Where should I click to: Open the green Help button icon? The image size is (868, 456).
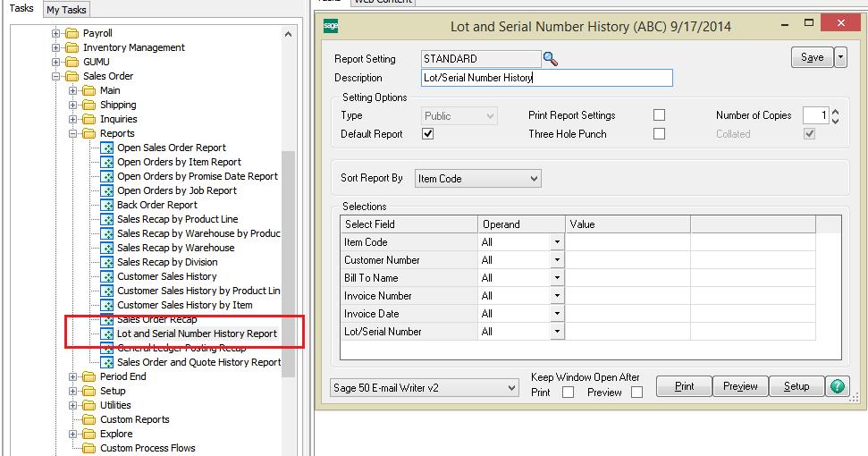coord(837,386)
